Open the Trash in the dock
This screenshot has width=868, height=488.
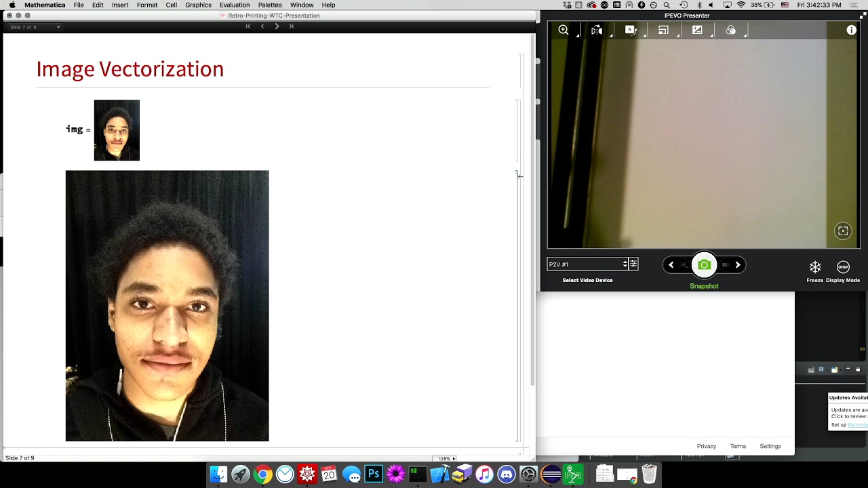click(649, 474)
